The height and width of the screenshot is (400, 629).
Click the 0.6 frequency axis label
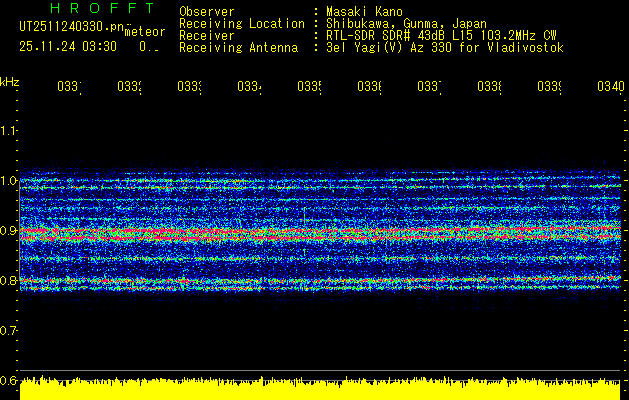[8, 380]
